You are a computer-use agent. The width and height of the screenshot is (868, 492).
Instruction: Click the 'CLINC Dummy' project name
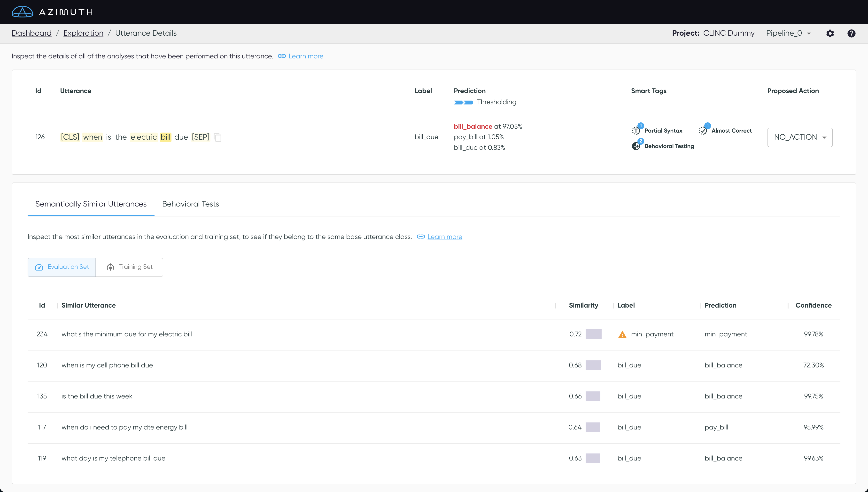pyautogui.click(x=728, y=33)
